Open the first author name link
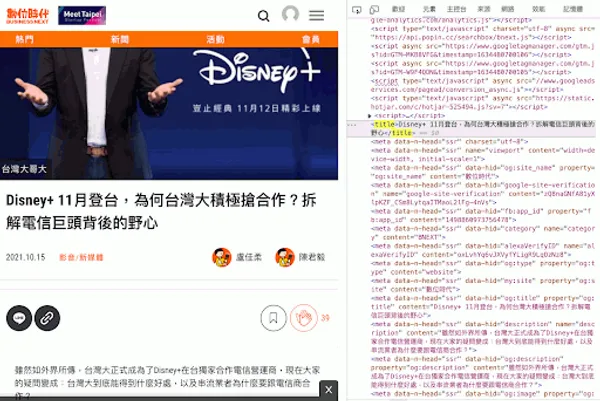 [249, 257]
